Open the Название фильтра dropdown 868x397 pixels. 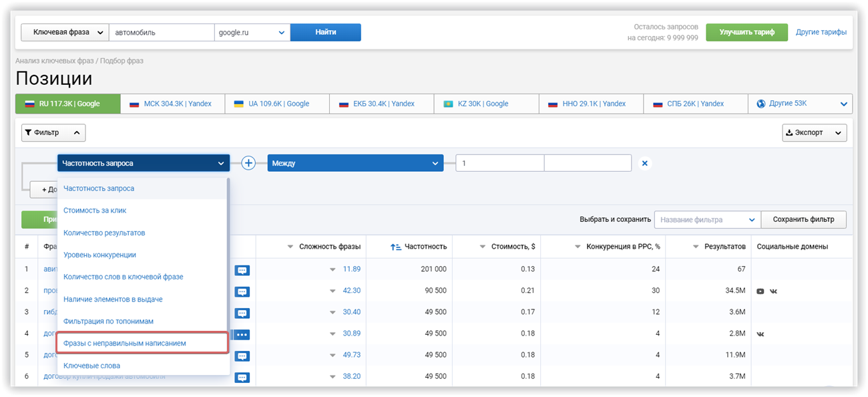click(x=707, y=219)
